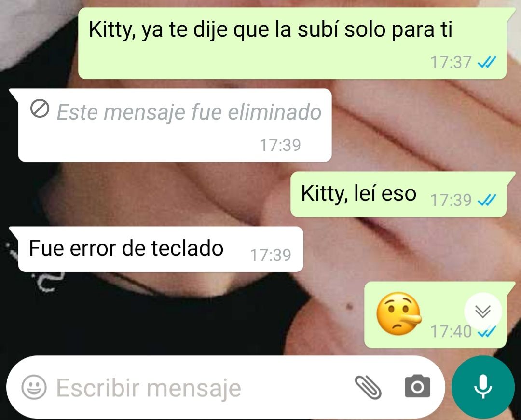Tap the paperclip attachment icon
Image resolution: width=521 pixels, height=420 pixels.
tap(368, 387)
